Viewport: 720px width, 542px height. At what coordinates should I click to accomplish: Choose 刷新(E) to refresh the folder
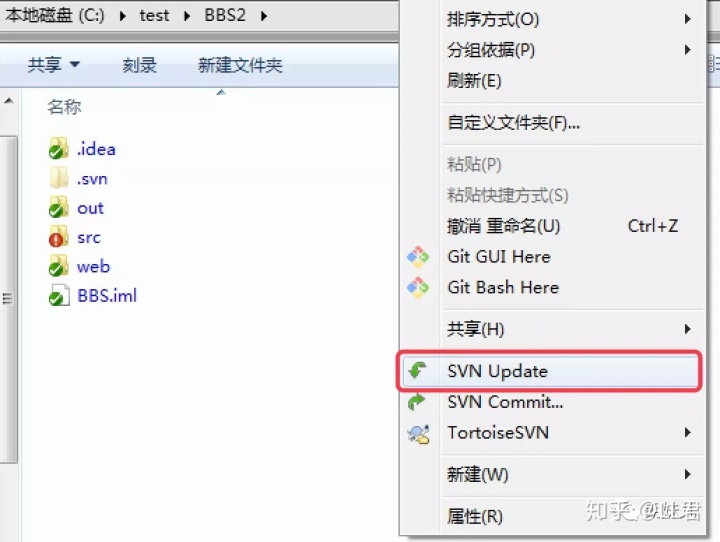[553, 81]
